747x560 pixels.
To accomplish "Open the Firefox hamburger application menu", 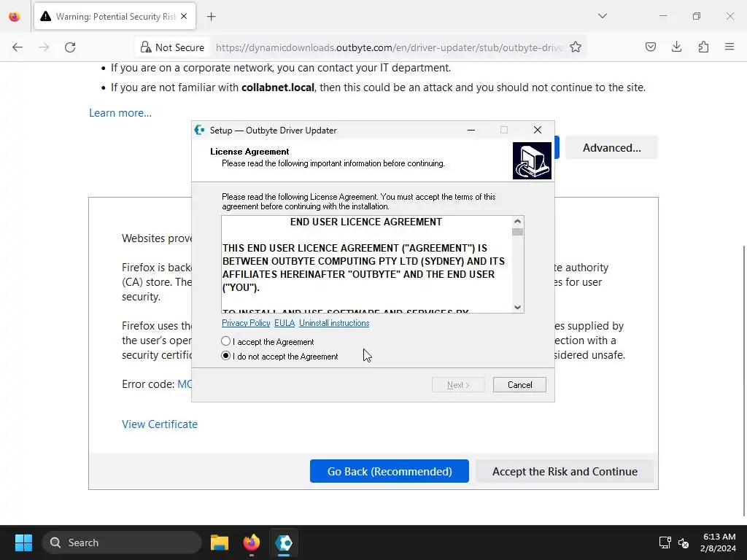I will [x=729, y=47].
